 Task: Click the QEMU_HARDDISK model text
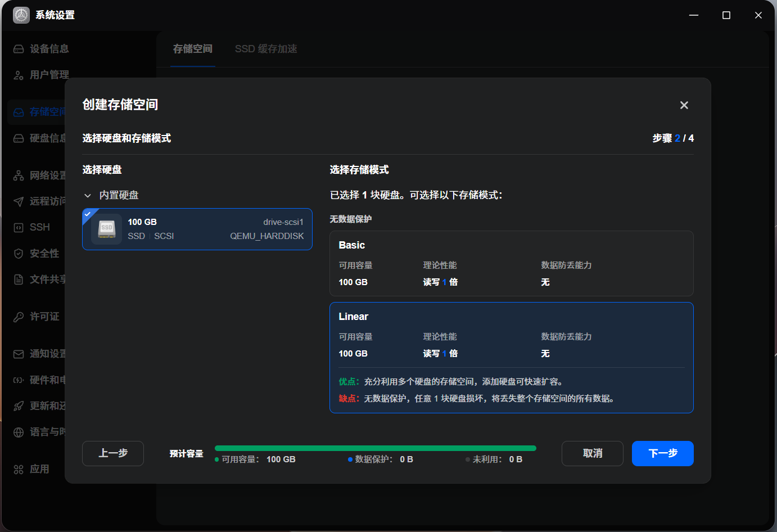point(267,236)
